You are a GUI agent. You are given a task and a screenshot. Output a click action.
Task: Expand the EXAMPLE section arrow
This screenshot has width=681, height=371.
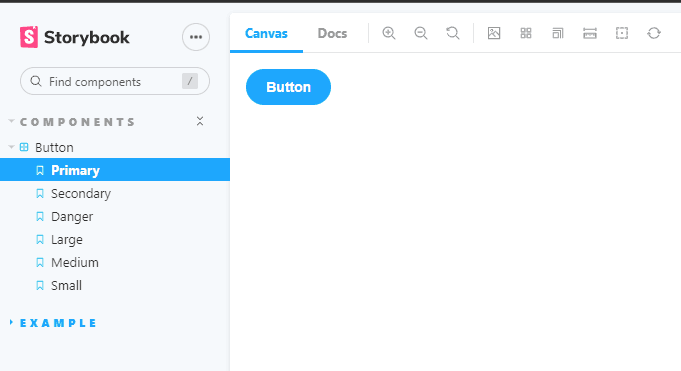[x=11, y=322]
